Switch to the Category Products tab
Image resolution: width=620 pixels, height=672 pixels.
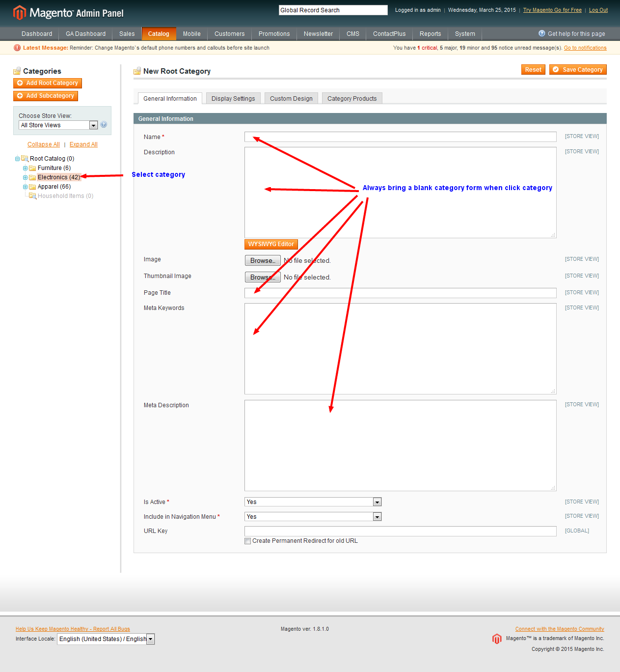coord(352,99)
